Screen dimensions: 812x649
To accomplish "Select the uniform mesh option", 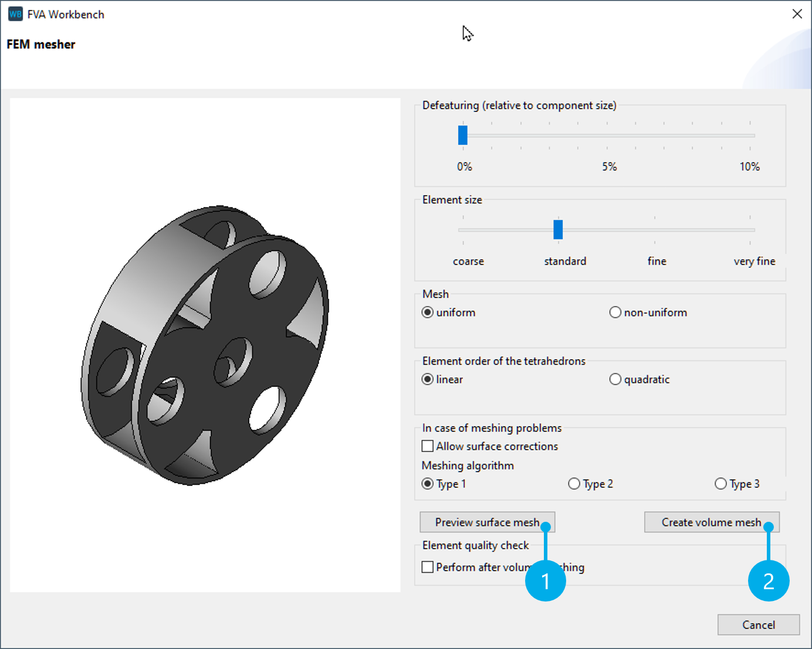I will (x=428, y=312).
